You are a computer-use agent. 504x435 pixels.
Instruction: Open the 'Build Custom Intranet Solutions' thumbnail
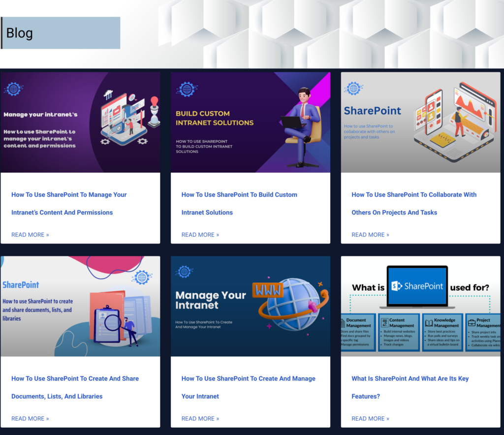coord(251,122)
